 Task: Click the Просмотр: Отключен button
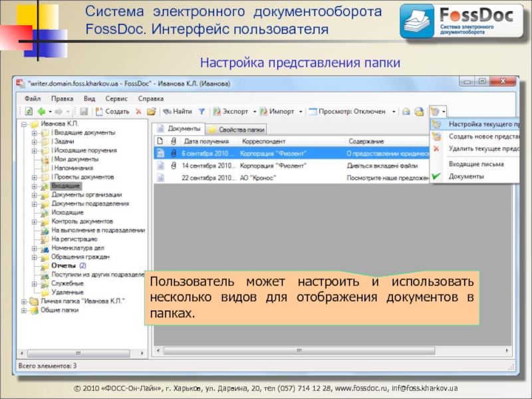pyautogui.click(x=347, y=111)
